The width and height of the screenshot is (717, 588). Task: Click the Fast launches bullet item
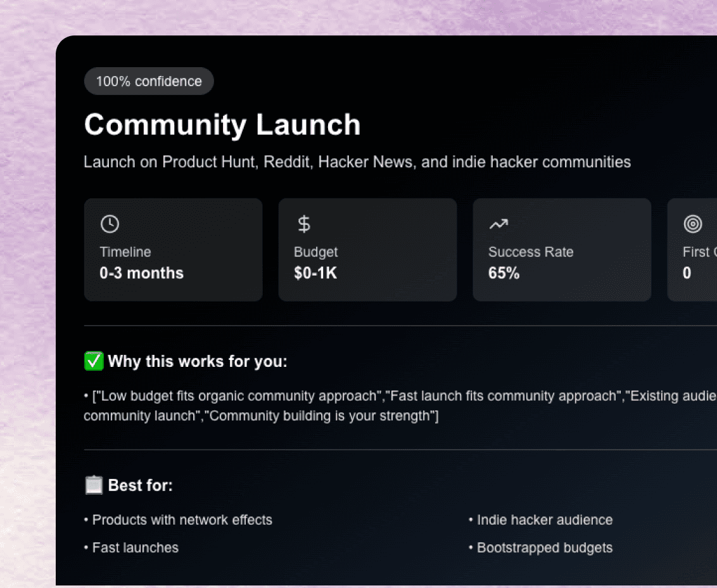135,547
